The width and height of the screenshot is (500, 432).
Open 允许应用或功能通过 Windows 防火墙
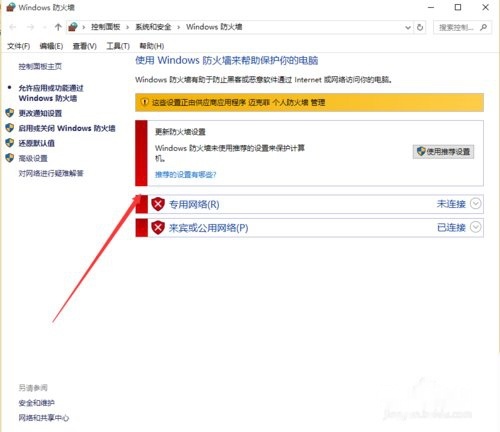[x=51, y=93]
